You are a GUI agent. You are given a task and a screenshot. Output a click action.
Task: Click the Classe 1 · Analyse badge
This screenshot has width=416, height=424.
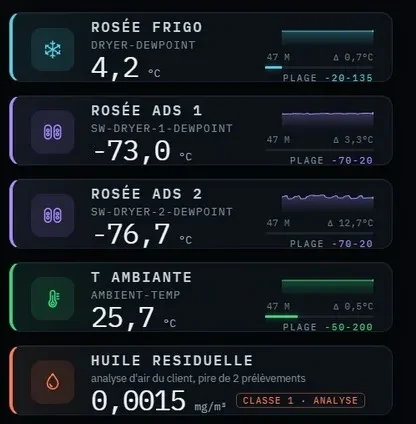[300, 400]
